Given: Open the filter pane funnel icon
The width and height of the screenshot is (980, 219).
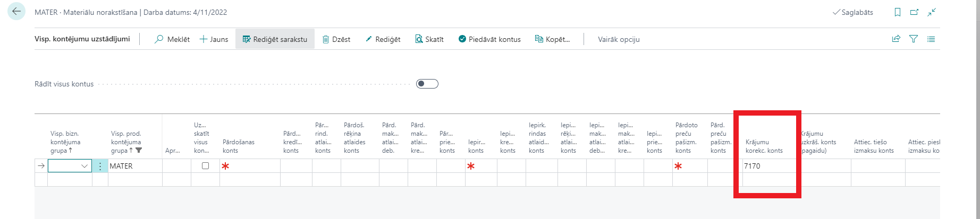Looking at the screenshot, I should pyautogui.click(x=914, y=39).
